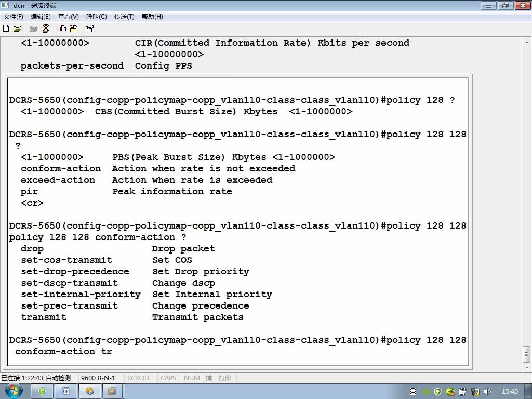
Task: Click the 'drop' option text
Action: [32, 249]
